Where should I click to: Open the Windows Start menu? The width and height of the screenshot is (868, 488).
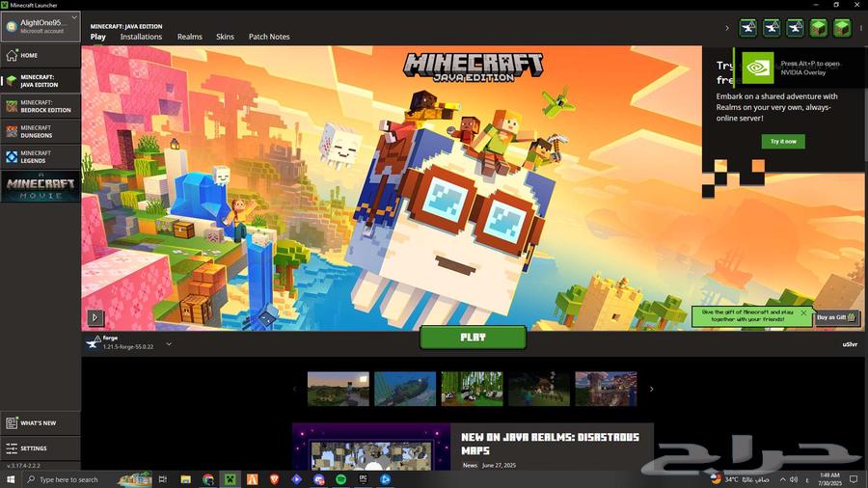point(11,479)
